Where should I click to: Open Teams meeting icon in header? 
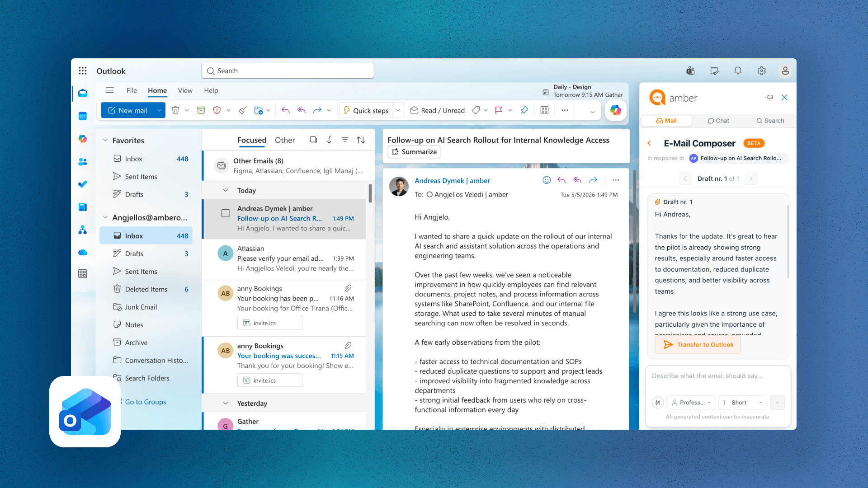(690, 71)
